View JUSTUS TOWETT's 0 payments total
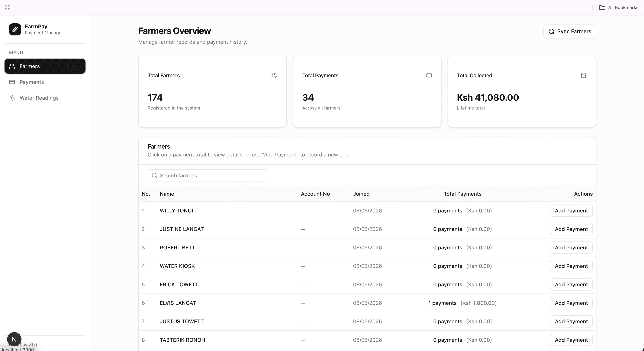This screenshot has width=644, height=351. [462, 321]
